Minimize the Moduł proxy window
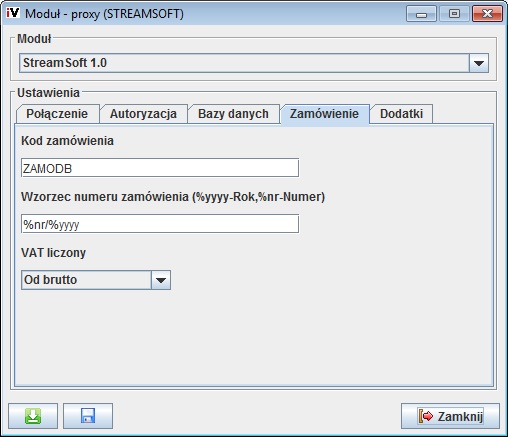 click(x=421, y=14)
